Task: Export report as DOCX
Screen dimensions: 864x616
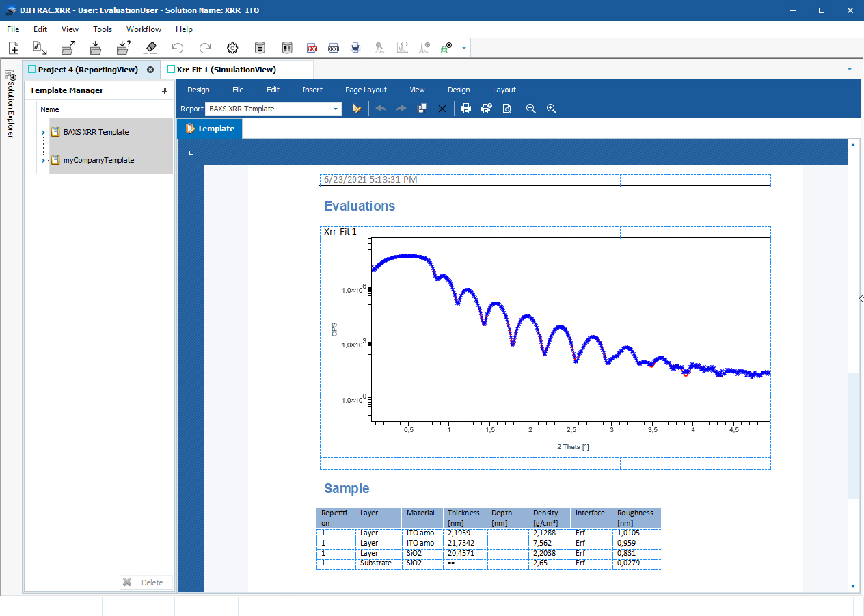Action: tap(334, 48)
